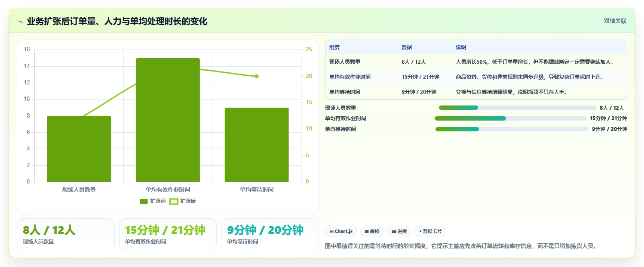Click the 数据卡片 tag

pyautogui.click(x=430, y=231)
